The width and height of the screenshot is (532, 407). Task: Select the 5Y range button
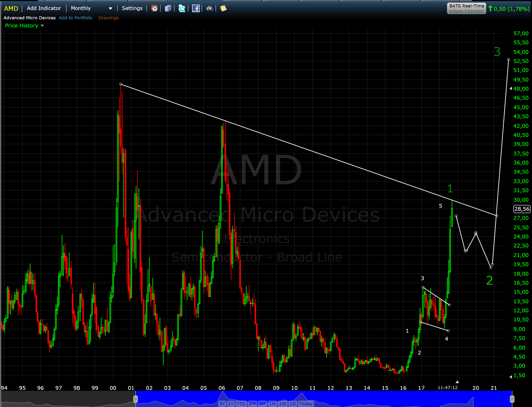click(222, 404)
